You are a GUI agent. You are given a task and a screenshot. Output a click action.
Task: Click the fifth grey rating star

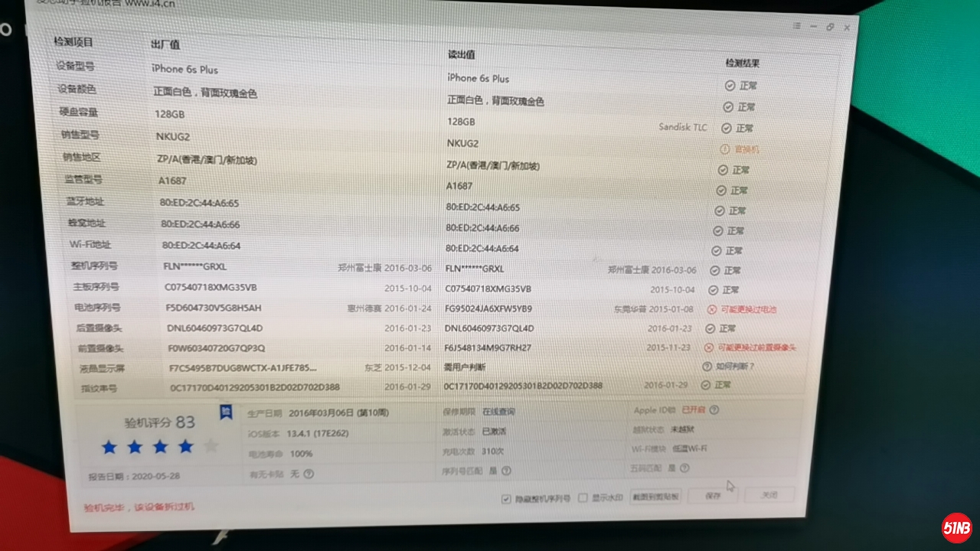(x=211, y=446)
